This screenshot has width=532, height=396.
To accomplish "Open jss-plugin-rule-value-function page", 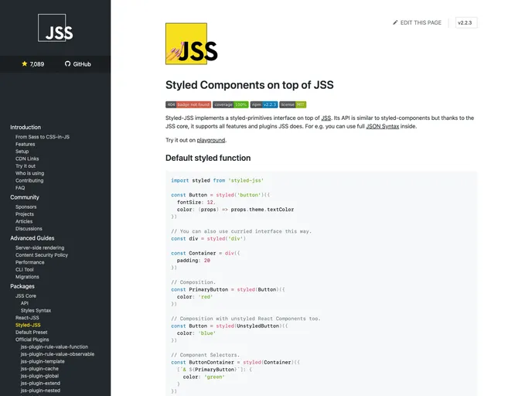I will tap(54, 346).
